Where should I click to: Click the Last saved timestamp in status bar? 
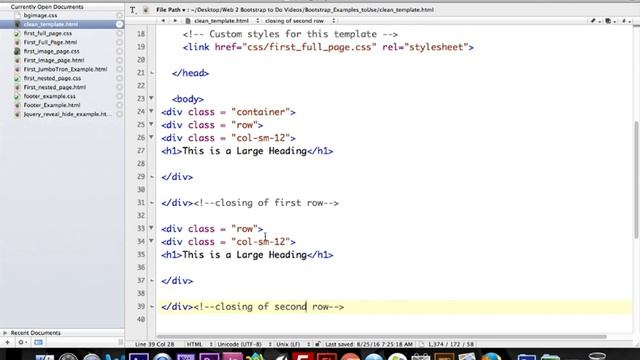point(369,344)
